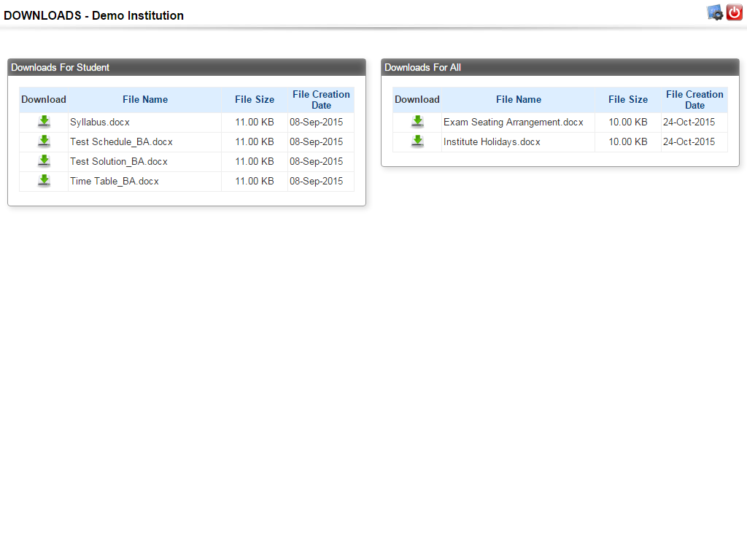Open the settings gear icon in the header
Screen dimensions: 747x560
coord(715,13)
